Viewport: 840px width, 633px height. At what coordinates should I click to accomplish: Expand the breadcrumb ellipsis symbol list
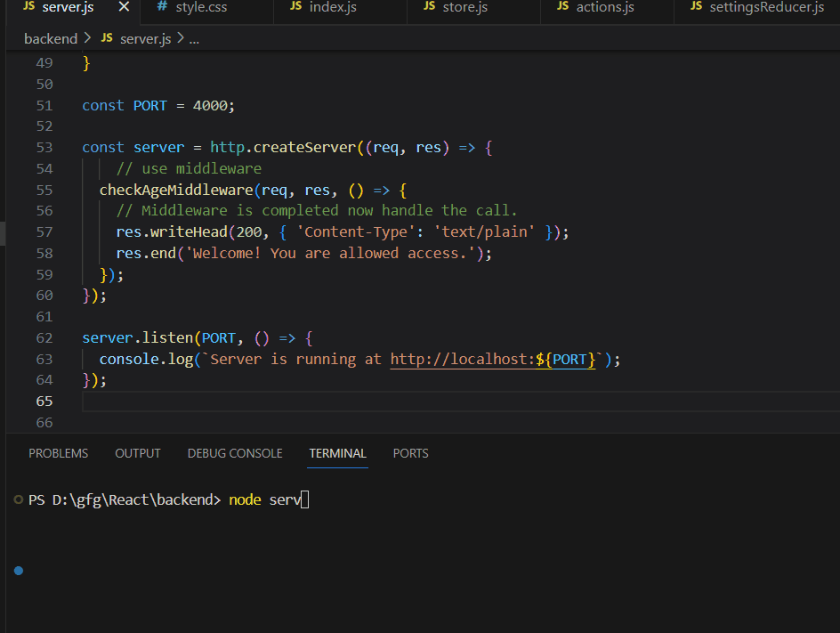coord(194,38)
